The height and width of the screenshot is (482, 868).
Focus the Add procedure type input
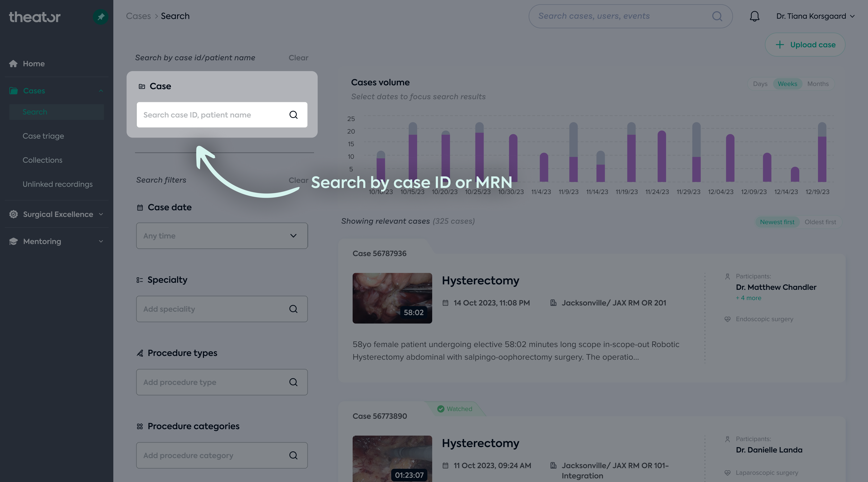click(222, 382)
